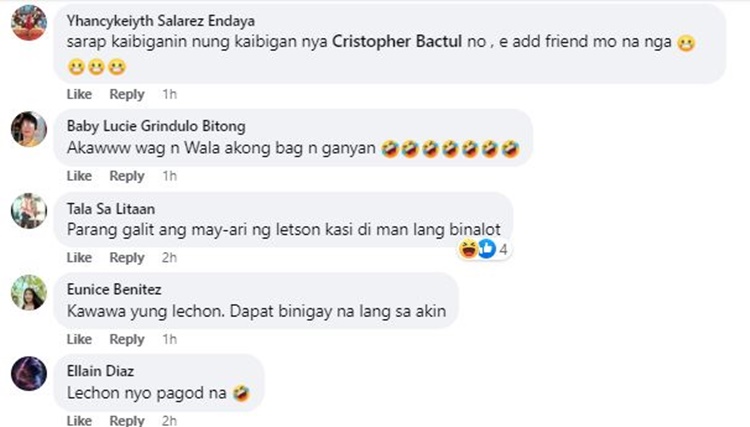Like Eunice Benitez's lechon comment
This screenshot has height=427, width=750.
coord(79,339)
